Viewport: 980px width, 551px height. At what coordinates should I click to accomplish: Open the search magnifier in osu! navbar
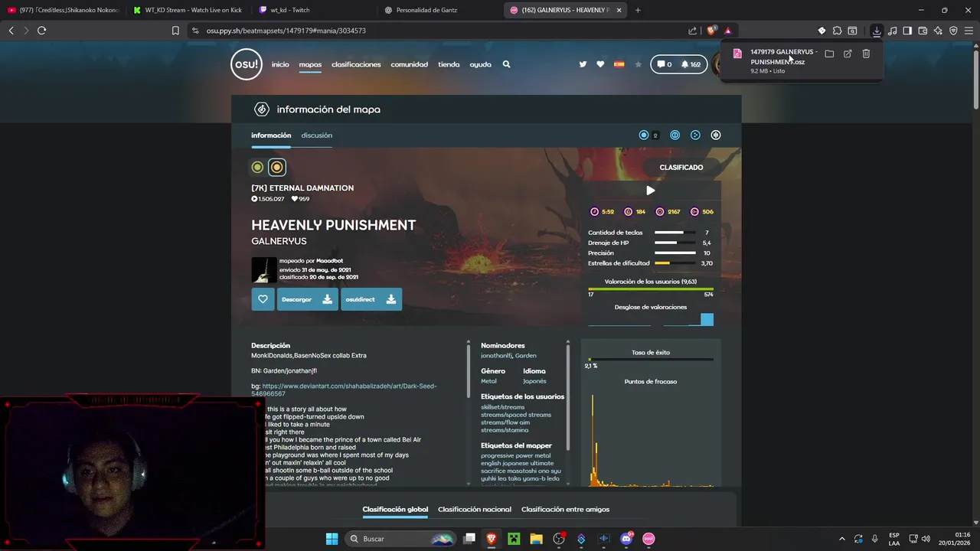(506, 64)
